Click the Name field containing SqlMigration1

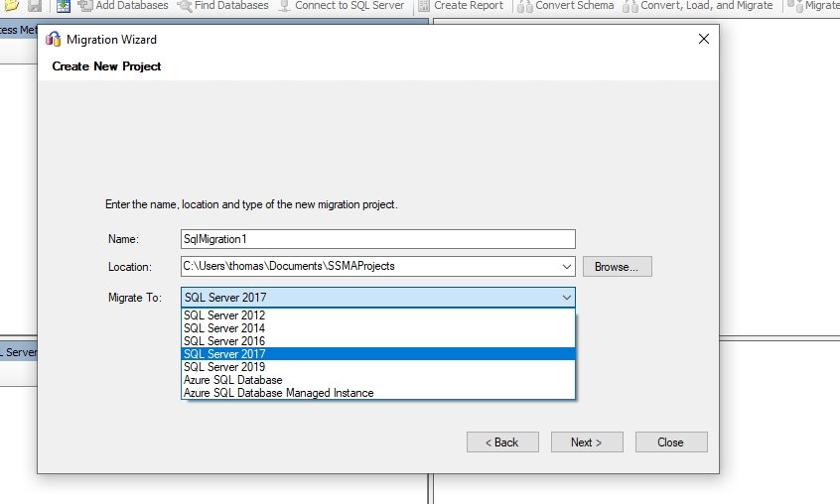point(377,239)
